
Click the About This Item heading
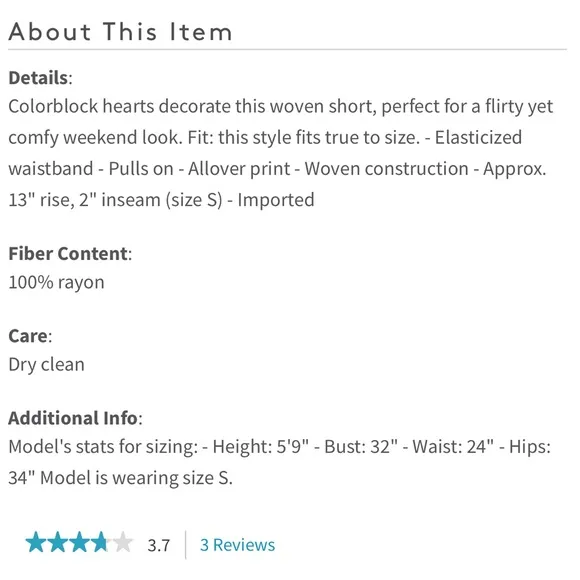point(121,32)
